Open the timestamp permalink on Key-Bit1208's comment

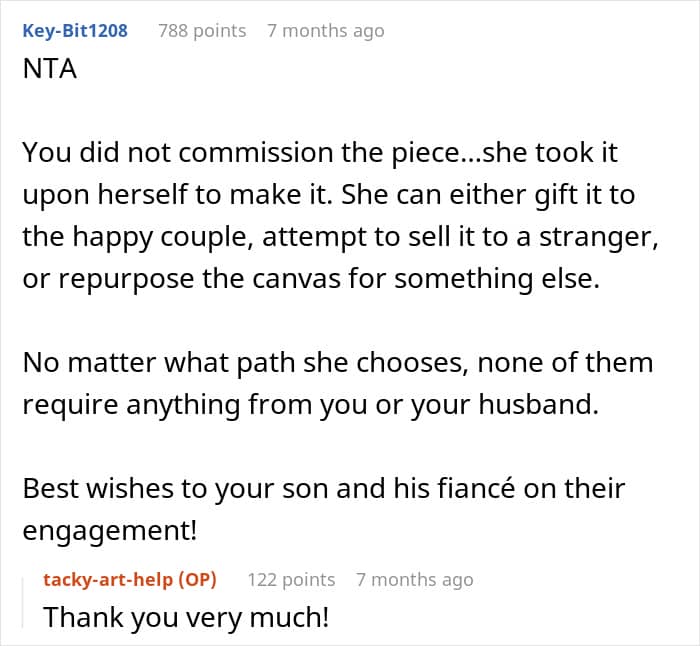[326, 31]
